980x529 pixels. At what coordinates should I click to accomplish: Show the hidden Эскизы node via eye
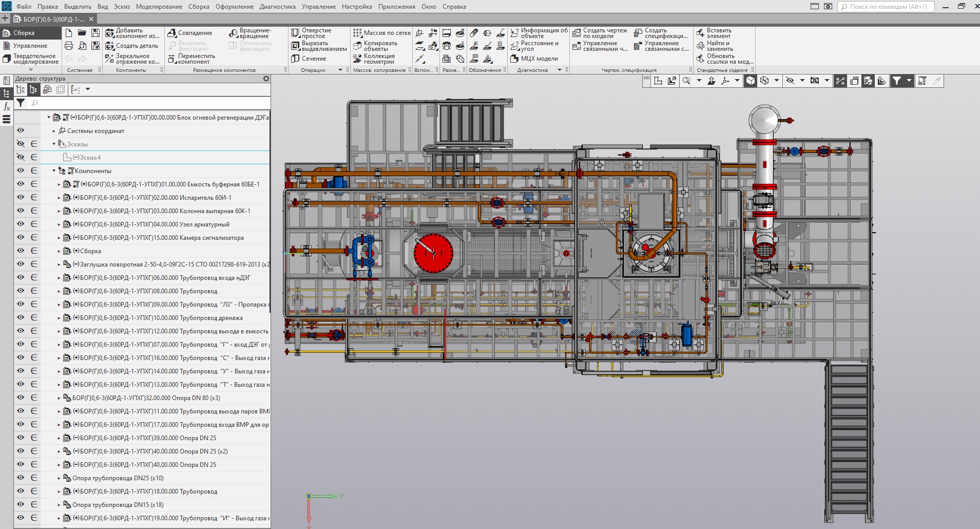point(21,144)
